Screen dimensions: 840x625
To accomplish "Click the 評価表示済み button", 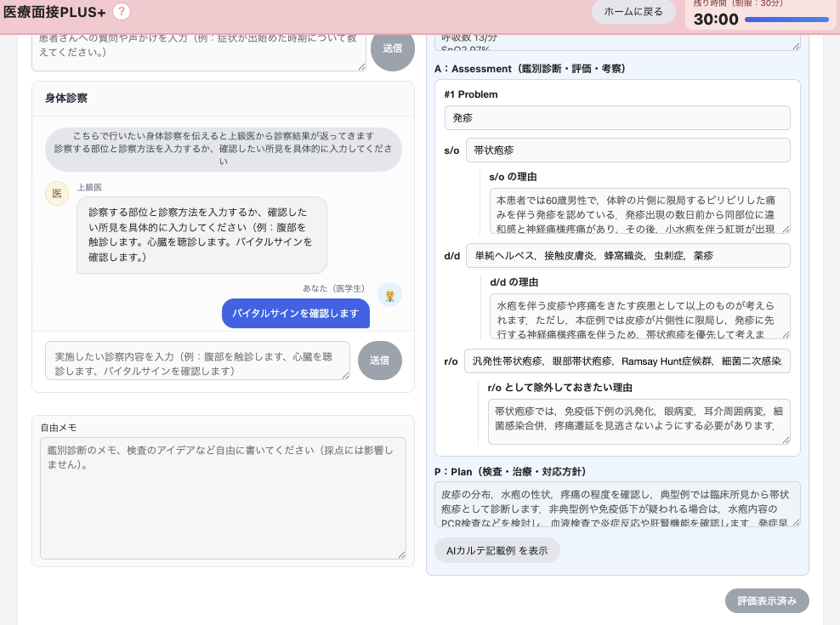I will click(x=767, y=601).
